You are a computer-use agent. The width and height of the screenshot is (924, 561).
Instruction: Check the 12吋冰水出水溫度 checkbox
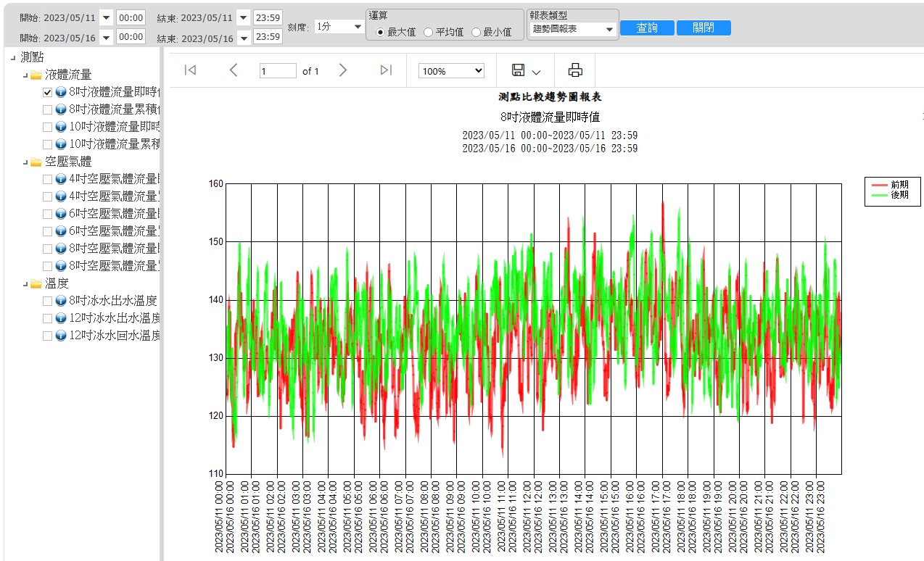pyautogui.click(x=47, y=318)
